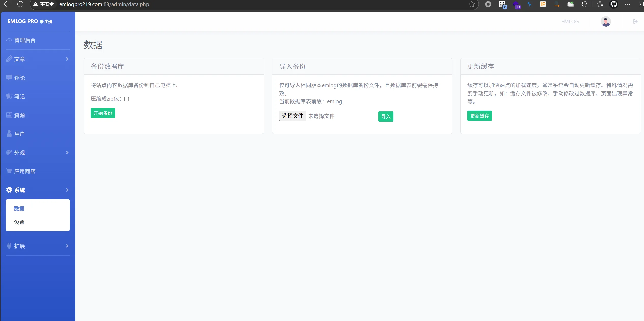Bookmark page with the star icon
644x321 pixels.
[472, 4]
